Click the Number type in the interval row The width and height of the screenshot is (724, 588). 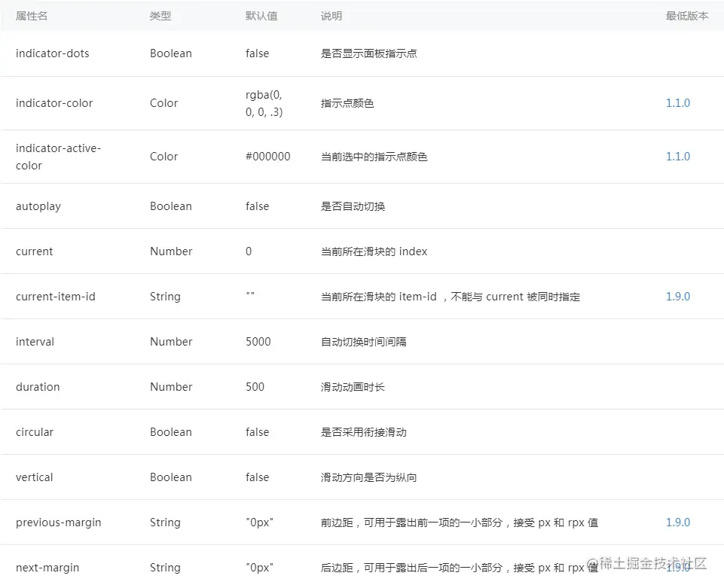click(171, 342)
